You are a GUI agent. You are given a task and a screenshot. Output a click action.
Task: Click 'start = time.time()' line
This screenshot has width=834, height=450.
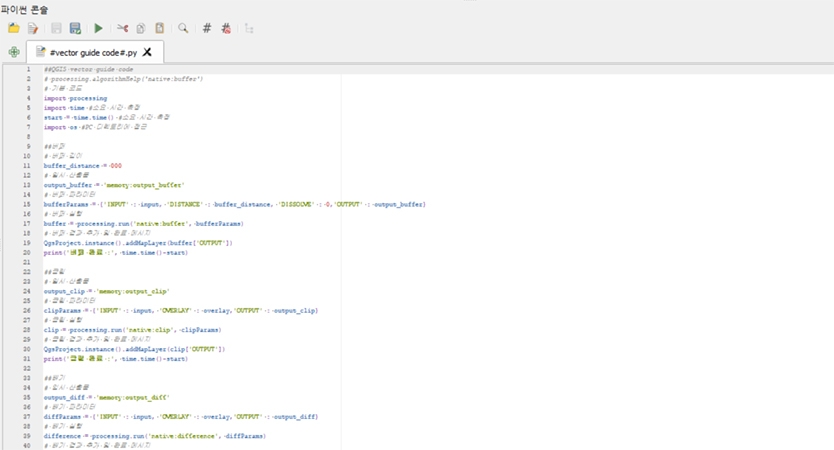(x=106, y=118)
